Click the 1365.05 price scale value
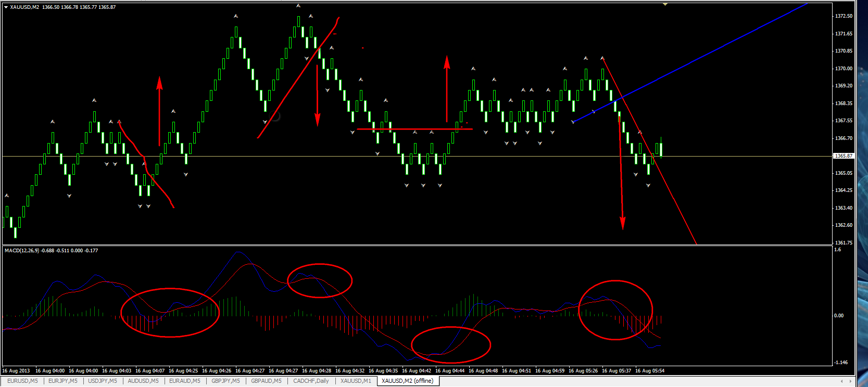This screenshot has height=387, width=868. pyautogui.click(x=844, y=173)
